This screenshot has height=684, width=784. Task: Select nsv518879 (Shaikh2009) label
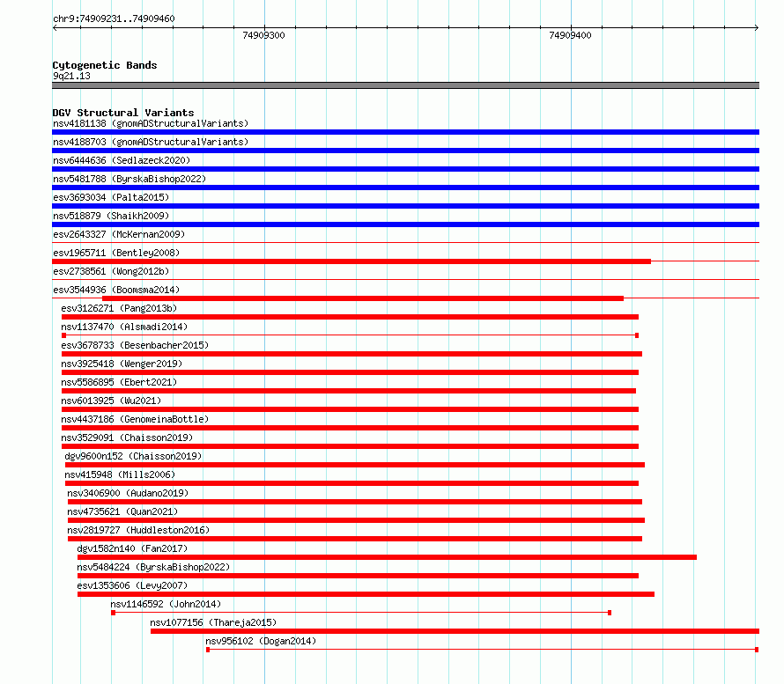pos(111,216)
